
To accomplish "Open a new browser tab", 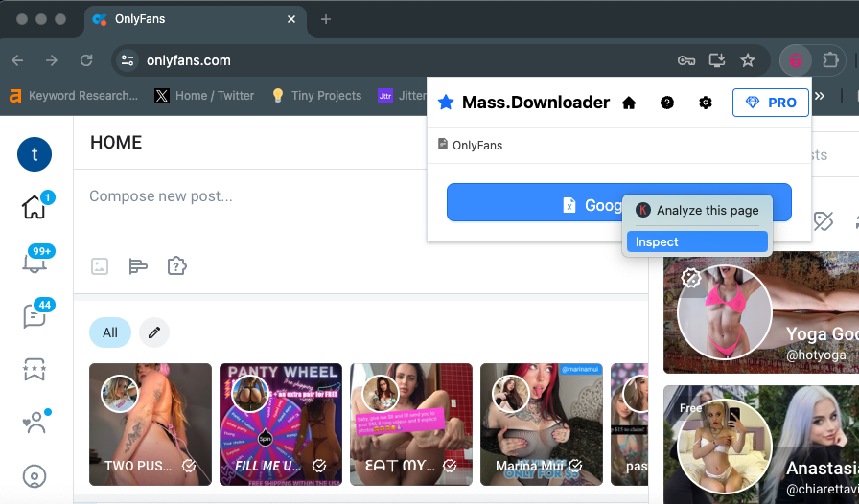I will (325, 19).
